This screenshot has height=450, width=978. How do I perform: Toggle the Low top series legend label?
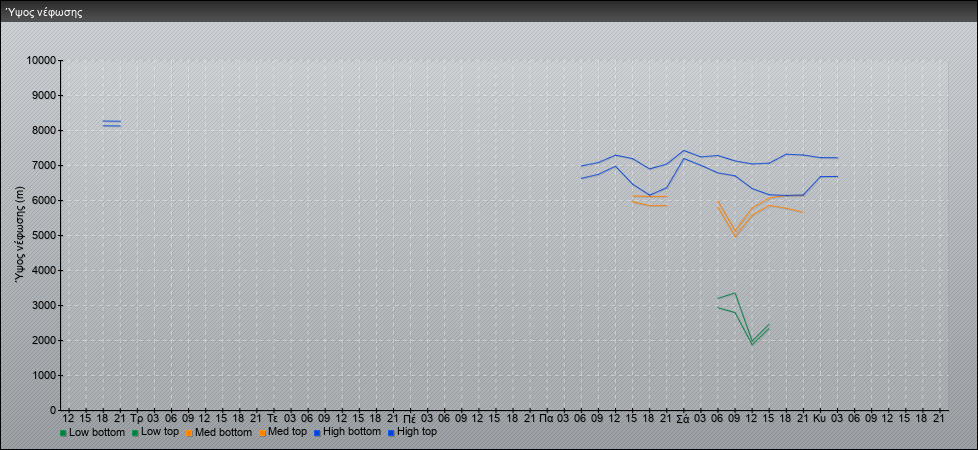point(159,432)
